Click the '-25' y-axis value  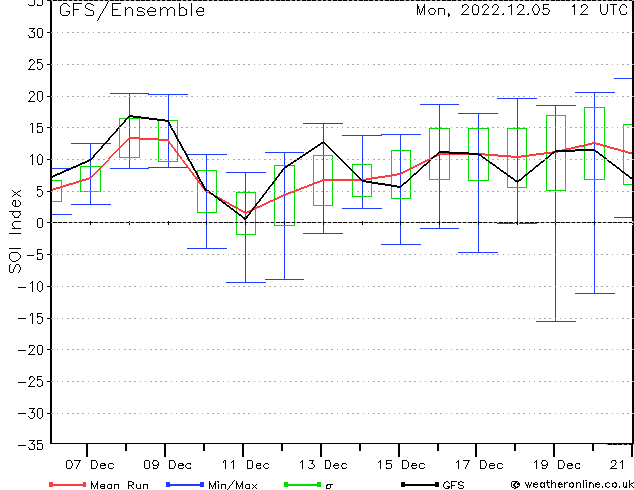[x=31, y=381]
